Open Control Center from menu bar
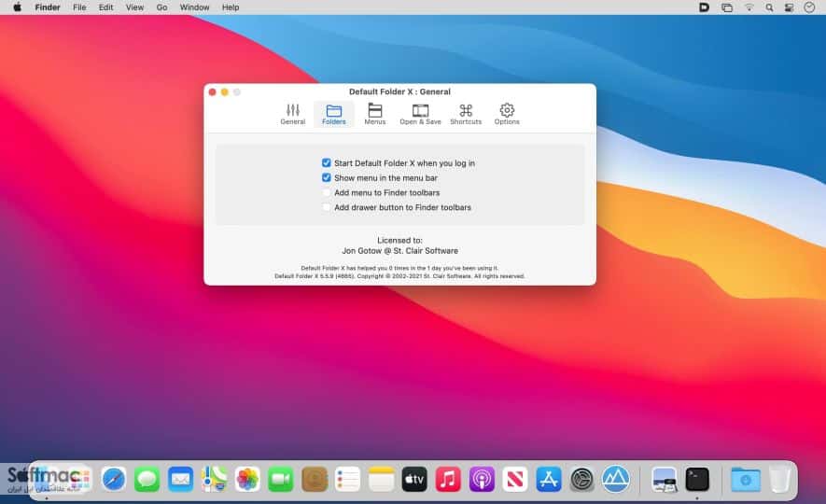This screenshot has width=826, height=504. click(789, 7)
